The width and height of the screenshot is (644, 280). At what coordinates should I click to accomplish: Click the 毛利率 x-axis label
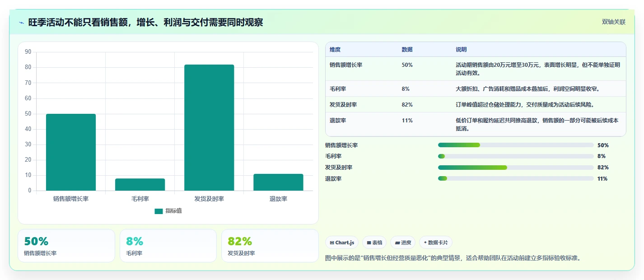coord(140,199)
